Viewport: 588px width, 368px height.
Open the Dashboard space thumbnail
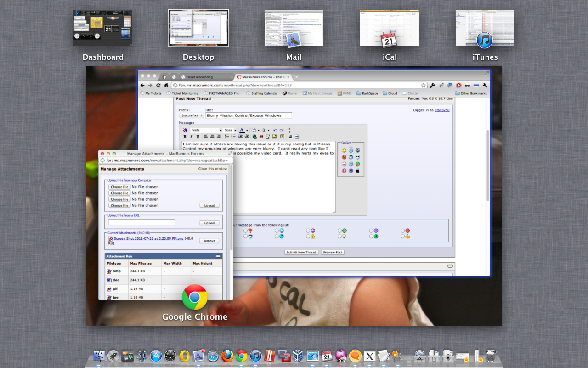pos(103,28)
